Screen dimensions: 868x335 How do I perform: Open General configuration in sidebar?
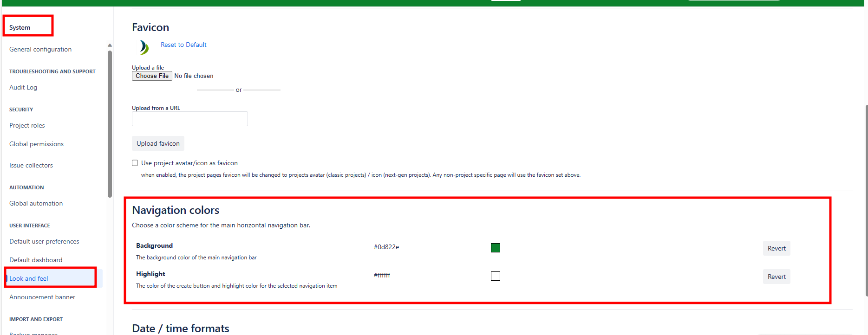(40, 50)
